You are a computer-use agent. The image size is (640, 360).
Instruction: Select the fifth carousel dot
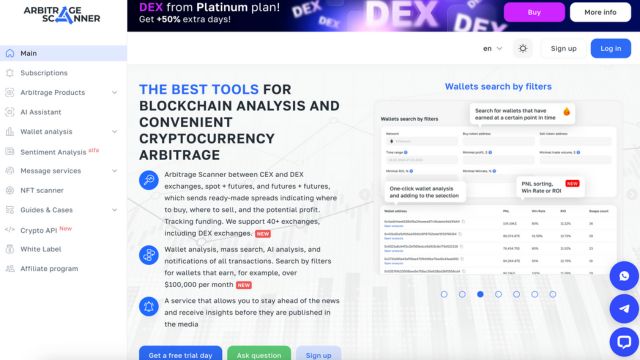[x=516, y=294]
